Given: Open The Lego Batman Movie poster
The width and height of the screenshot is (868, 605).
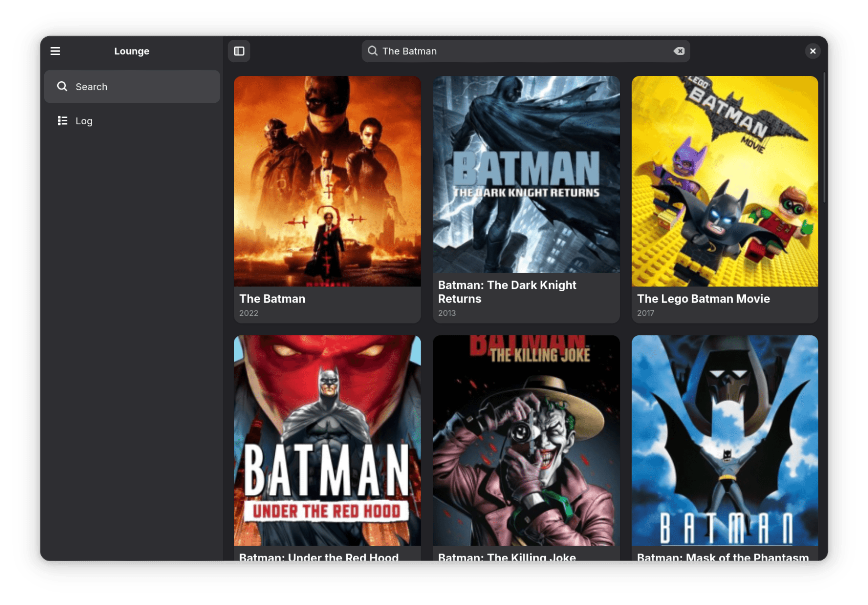Looking at the screenshot, I should click(x=725, y=181).
